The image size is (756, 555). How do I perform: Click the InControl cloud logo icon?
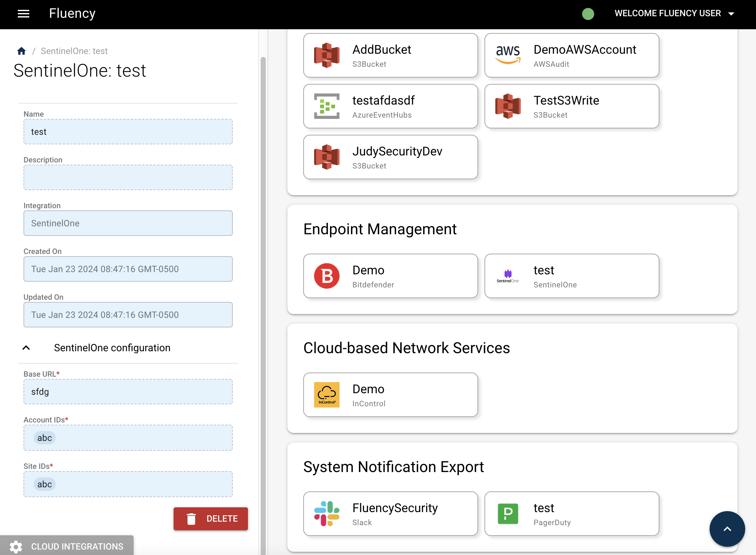326,395
